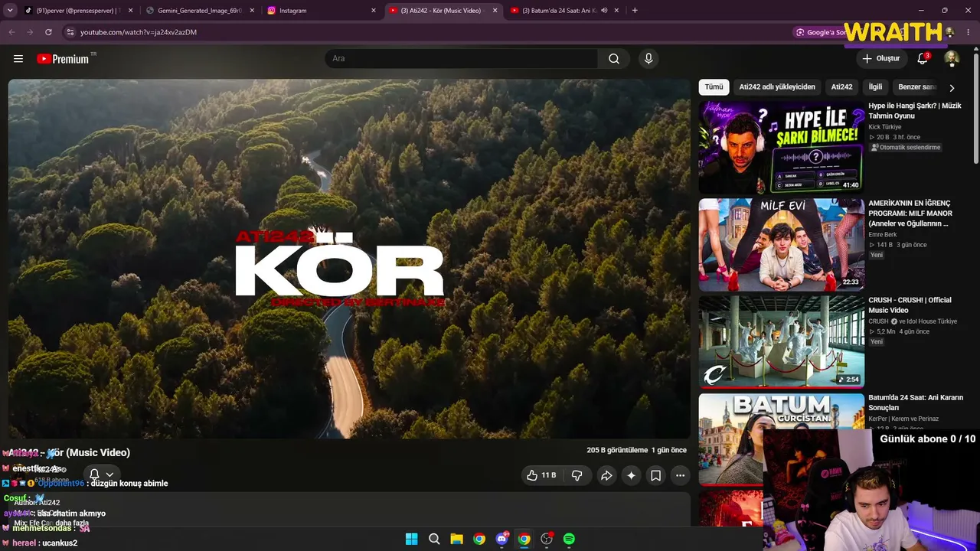Reload the YouTube page

click(x=48, y=32)
